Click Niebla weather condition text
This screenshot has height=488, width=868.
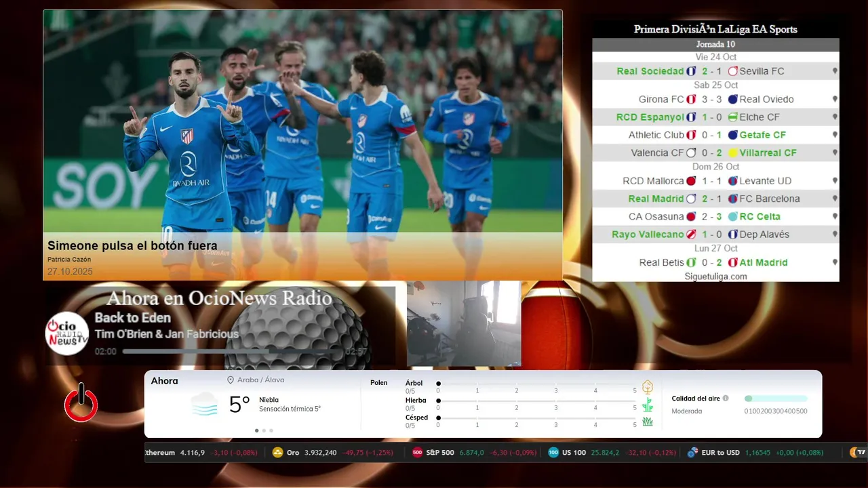[269, 400]
